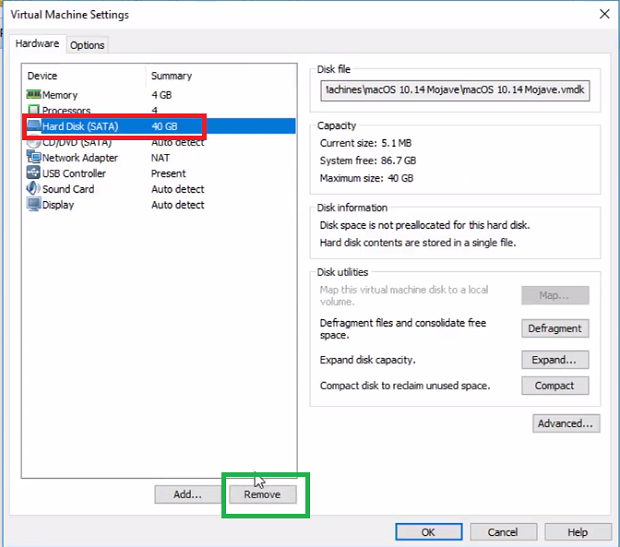
Task: Switch to the Options tab
Action: (87, 45)
